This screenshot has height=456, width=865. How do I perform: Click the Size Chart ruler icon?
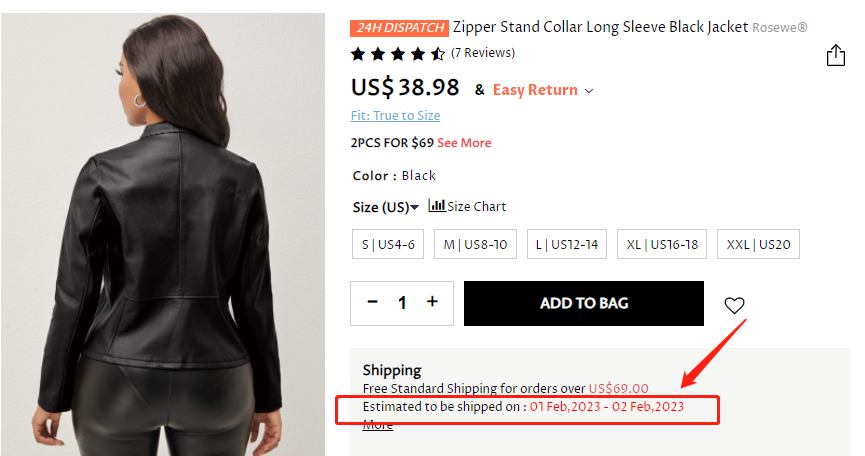coord(437,206)
